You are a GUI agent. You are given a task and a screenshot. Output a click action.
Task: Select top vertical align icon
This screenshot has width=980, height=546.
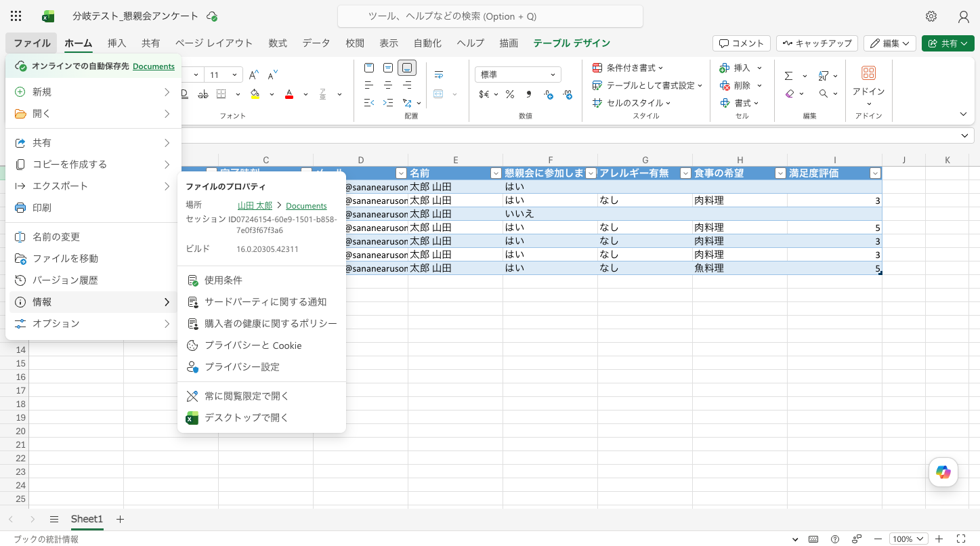tap(369, 68)
